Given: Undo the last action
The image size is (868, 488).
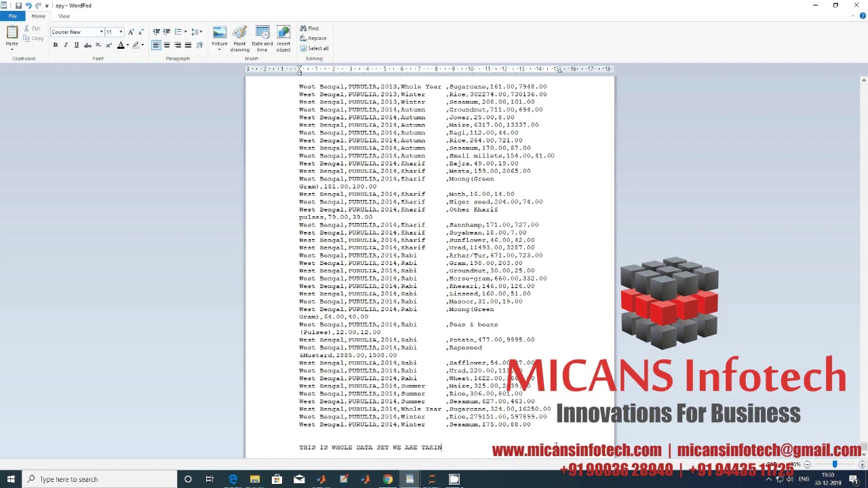Looking at the screenshot, I should coord(28,5).
